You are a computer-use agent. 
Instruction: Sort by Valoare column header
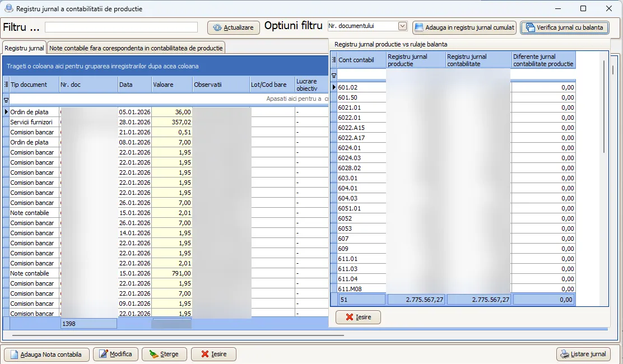pos(172,85)
